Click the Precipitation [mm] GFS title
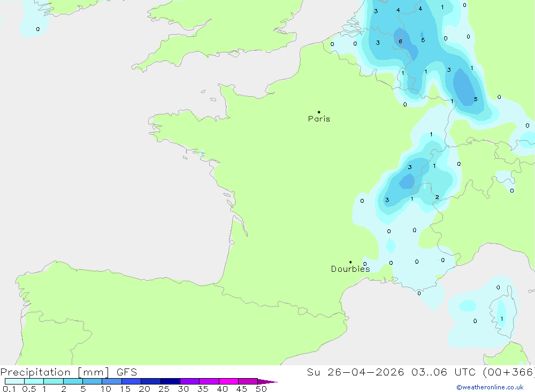535x392 pixels. click(x=68, y=372)
